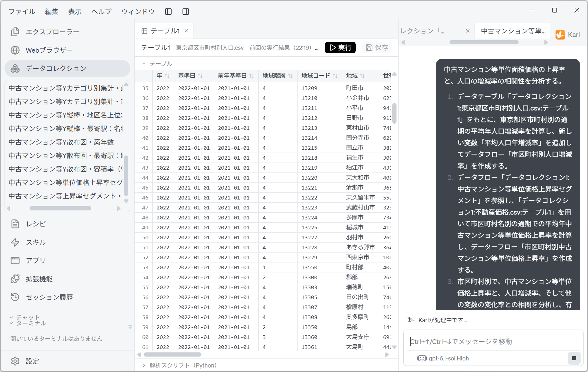
Task: Open the スキル lightning icon
Action: point(15,242)
